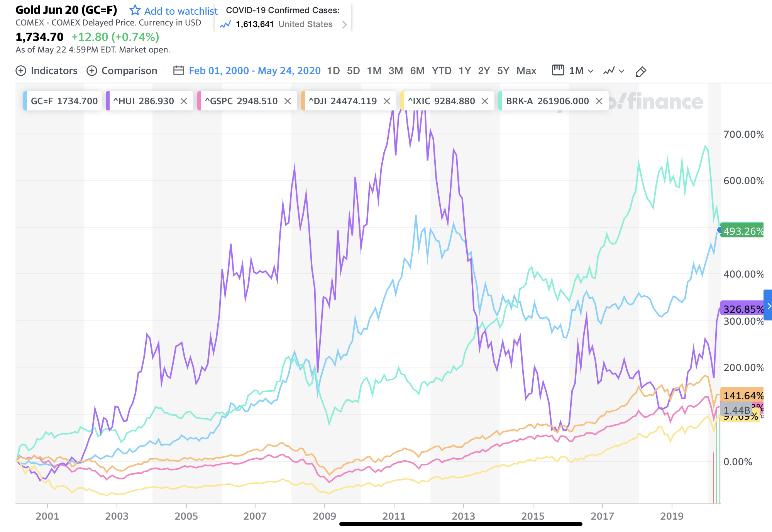Click the Add to watchlist star icon
Viewport: 772px width, 532px height.
click(135, 10)
